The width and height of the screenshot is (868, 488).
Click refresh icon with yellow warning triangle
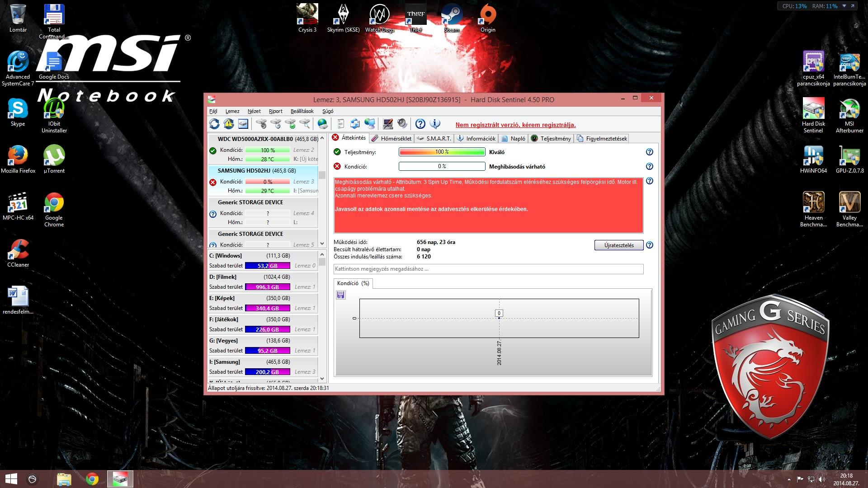[x=229, y=124]
